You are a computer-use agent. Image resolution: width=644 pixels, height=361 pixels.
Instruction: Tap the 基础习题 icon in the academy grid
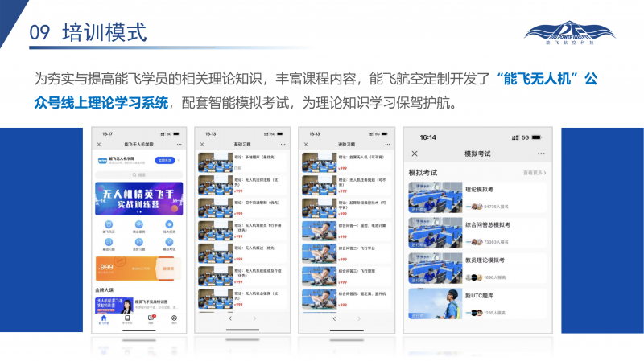109,242
